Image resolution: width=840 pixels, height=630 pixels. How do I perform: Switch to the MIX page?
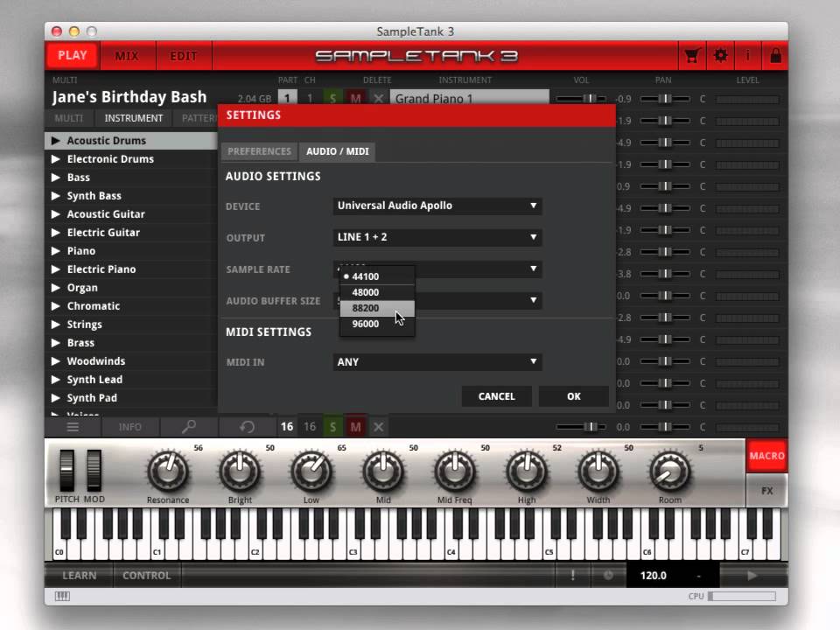127,56
